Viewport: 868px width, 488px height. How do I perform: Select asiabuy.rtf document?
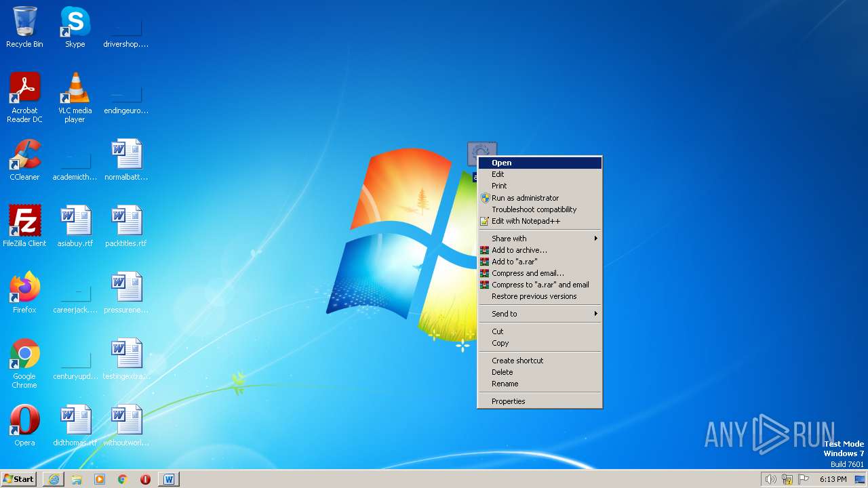point(75,226)
